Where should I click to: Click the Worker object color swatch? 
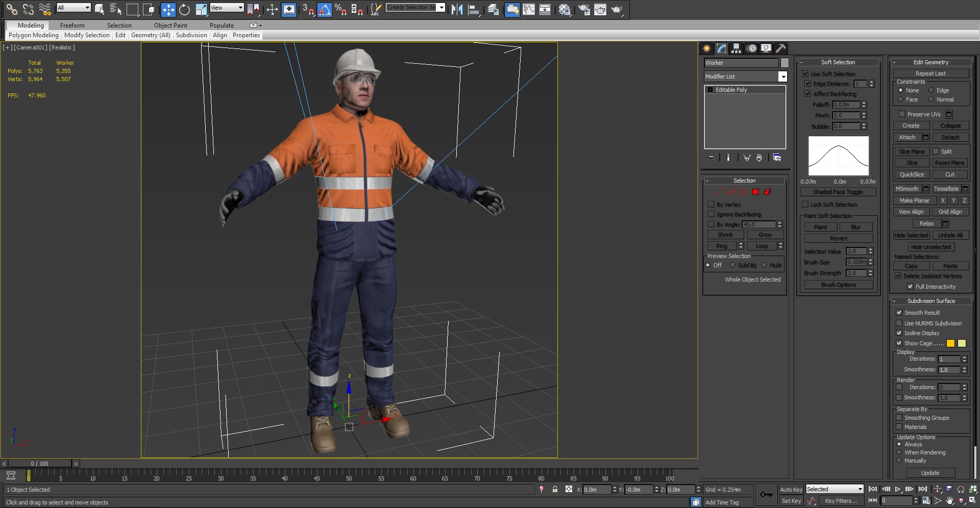click(785, 63)
